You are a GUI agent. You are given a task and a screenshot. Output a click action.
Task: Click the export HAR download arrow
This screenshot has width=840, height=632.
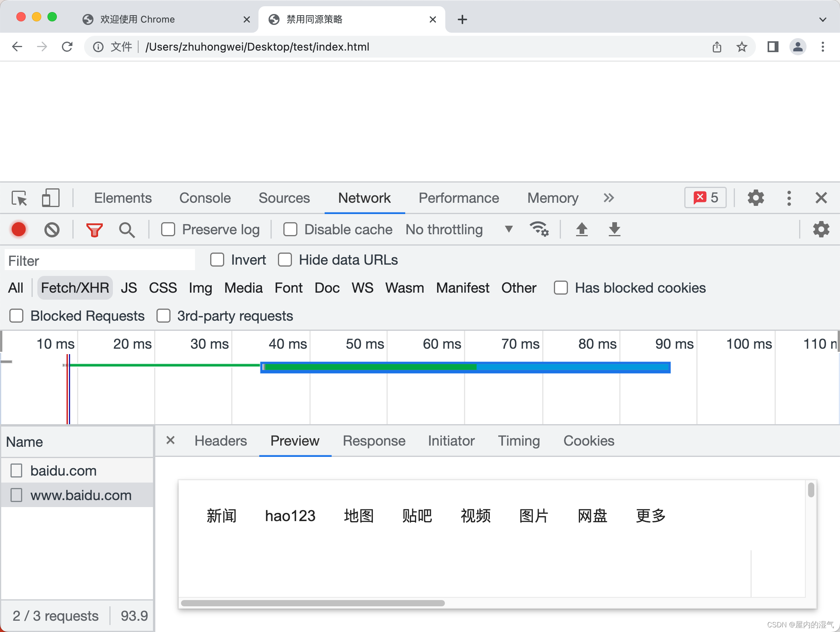pos(614,229)
